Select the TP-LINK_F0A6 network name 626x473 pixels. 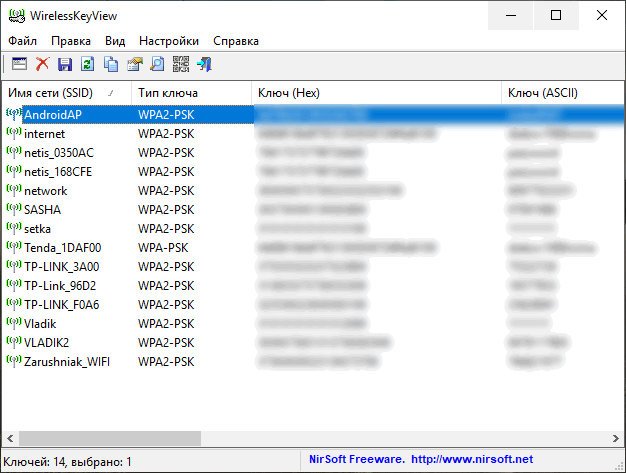(x=61, y=305)
